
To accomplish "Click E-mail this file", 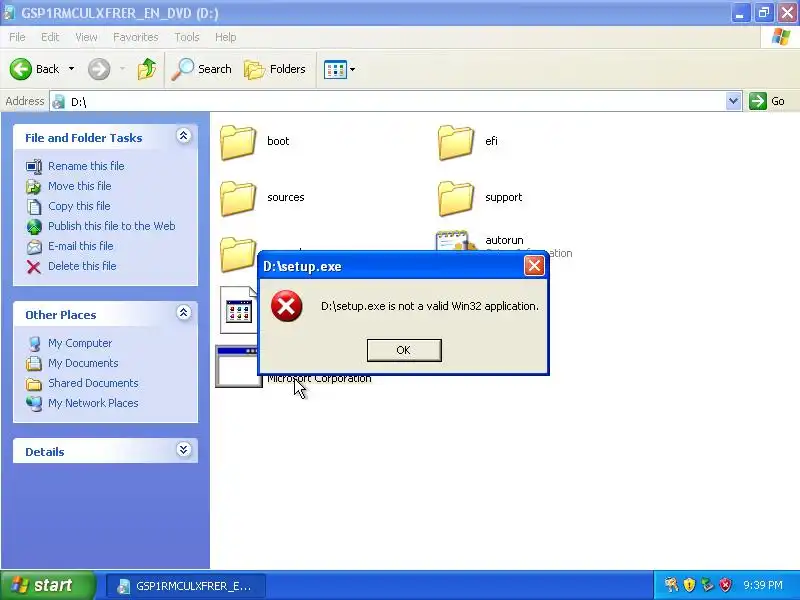I will (x=81, y=245).
